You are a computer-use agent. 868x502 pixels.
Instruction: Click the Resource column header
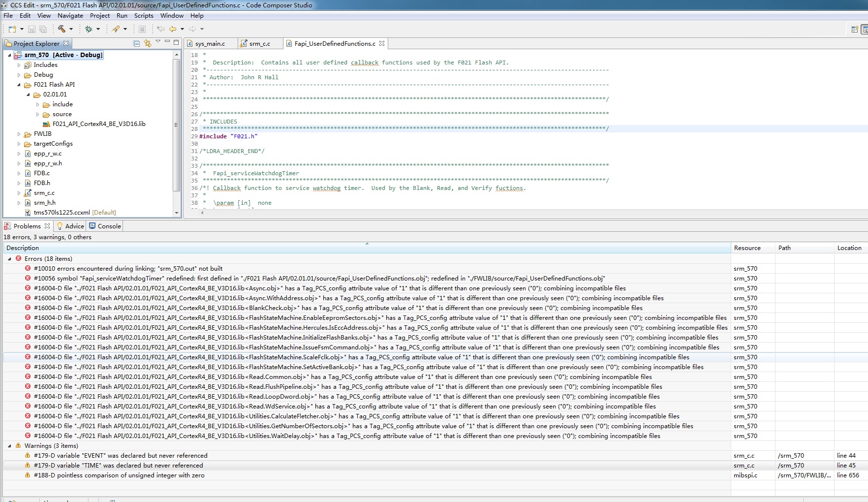747,248
